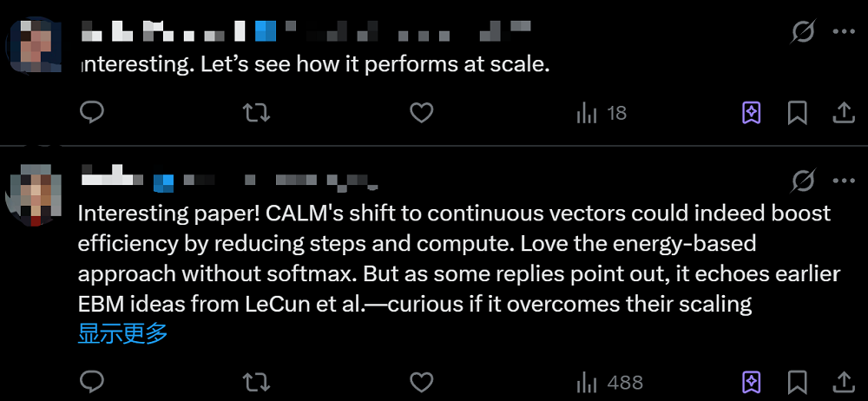Open more options for first tweet

[844, 33]
